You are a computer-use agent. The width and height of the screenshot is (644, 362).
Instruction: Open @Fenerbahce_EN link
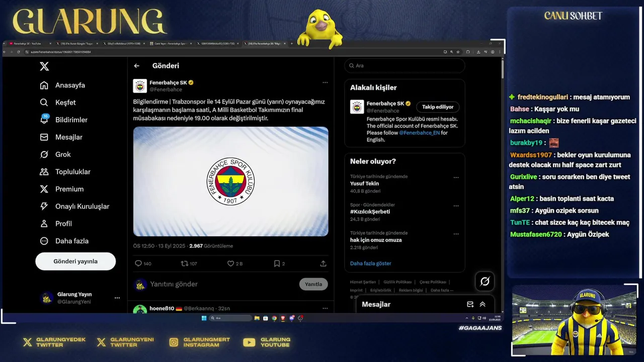420,133
